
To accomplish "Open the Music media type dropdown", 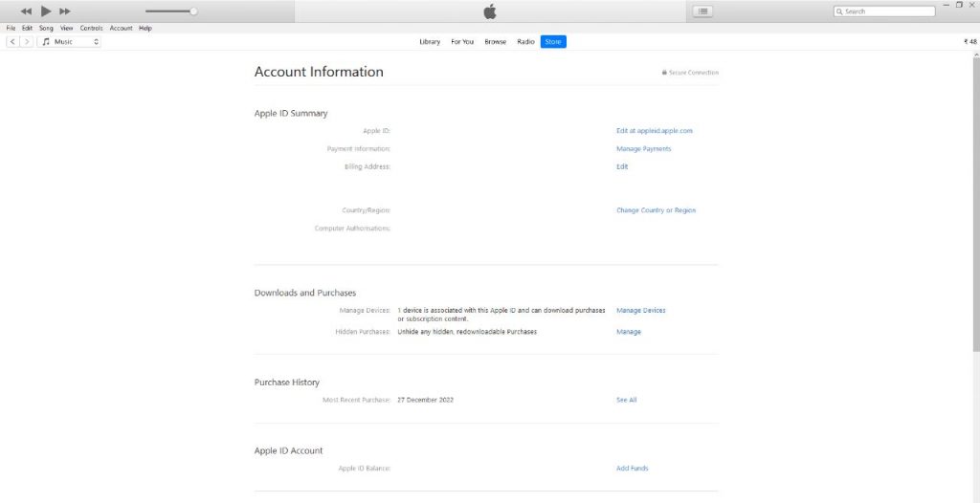I will point(69,41).
